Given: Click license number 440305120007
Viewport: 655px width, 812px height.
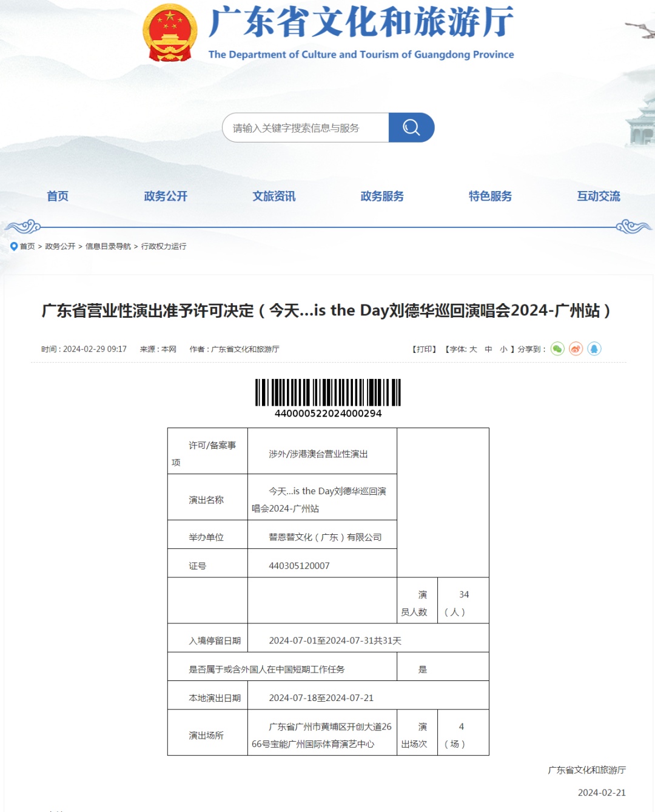Looking at the screenshot, I should point(322,563).
